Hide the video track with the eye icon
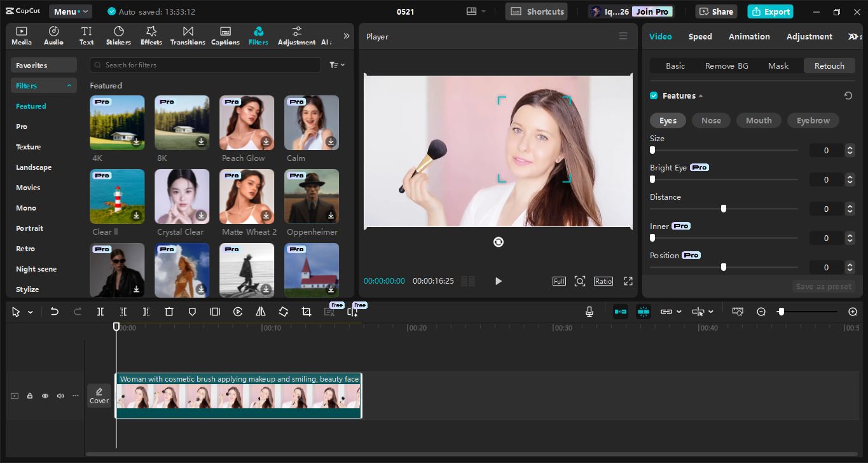The height and width of the screenshot is (463, 868). (45, 396)
